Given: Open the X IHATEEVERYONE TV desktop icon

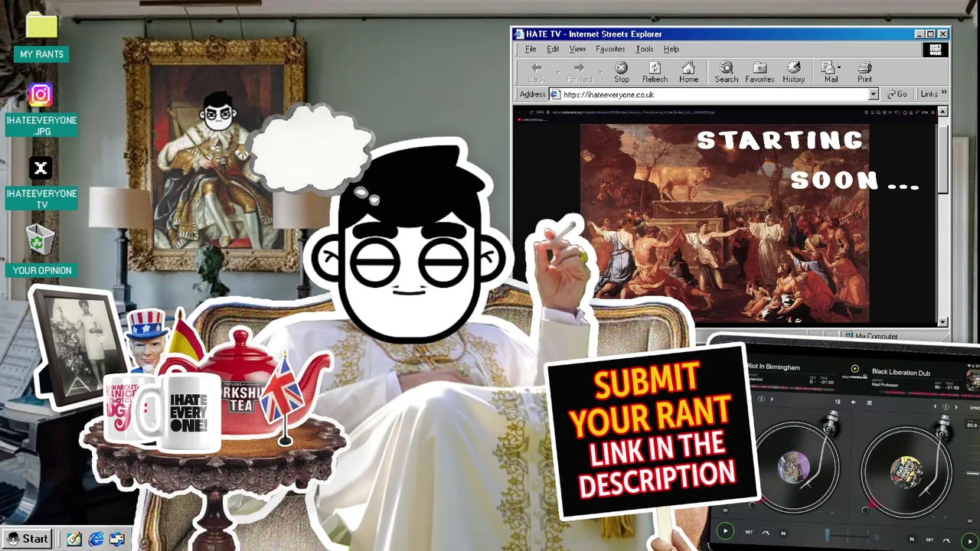Looking at the screenshot, I should point(41,184).
